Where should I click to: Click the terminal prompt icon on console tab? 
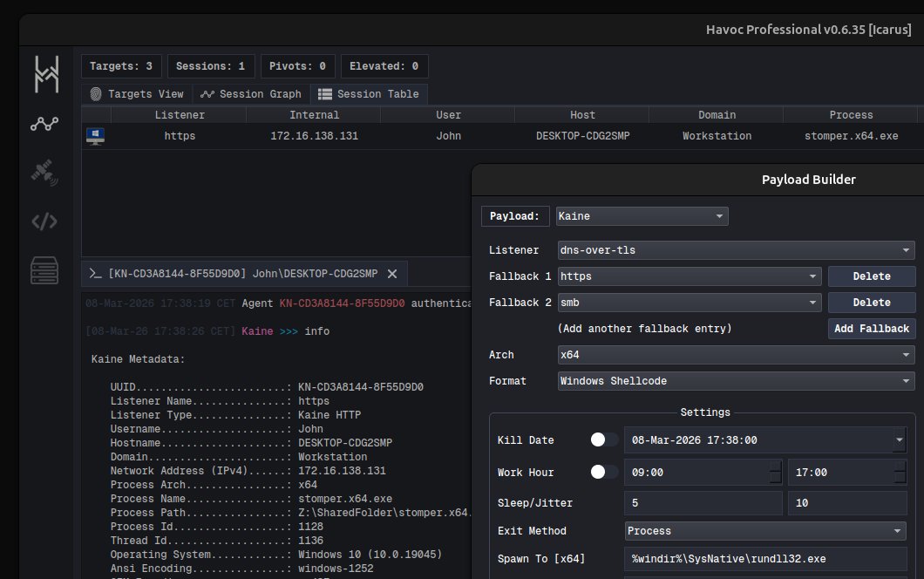(x=96, y=274)
